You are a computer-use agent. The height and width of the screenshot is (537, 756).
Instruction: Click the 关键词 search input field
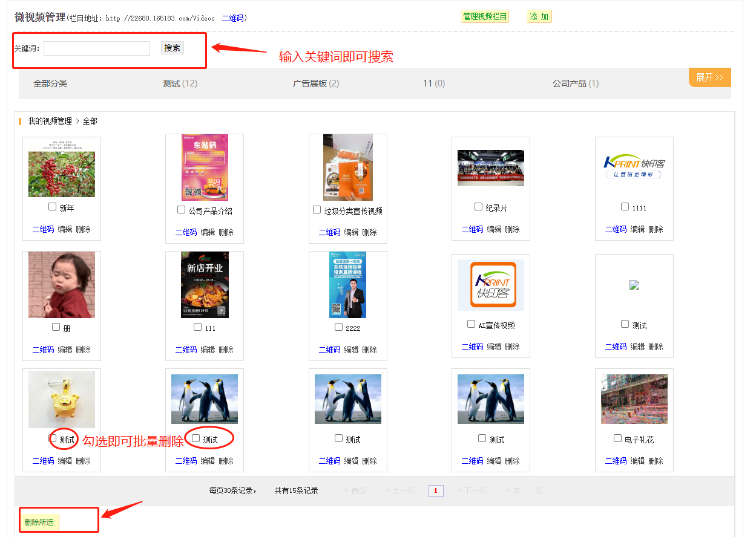tap(97, 48)
